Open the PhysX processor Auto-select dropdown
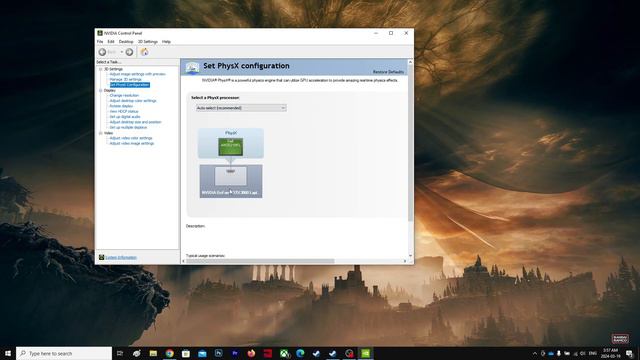The height and width of the screenshot is (360, 640). [241, 108]
